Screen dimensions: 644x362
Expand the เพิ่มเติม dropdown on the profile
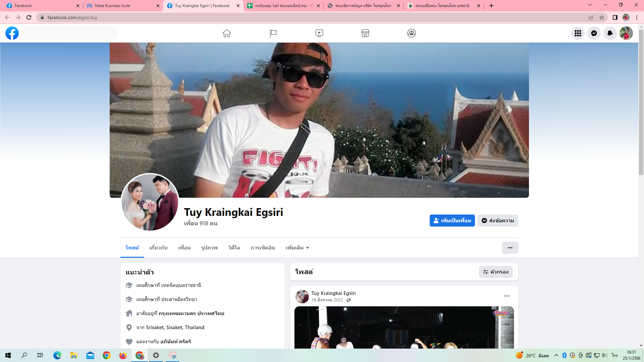[297, 248]
